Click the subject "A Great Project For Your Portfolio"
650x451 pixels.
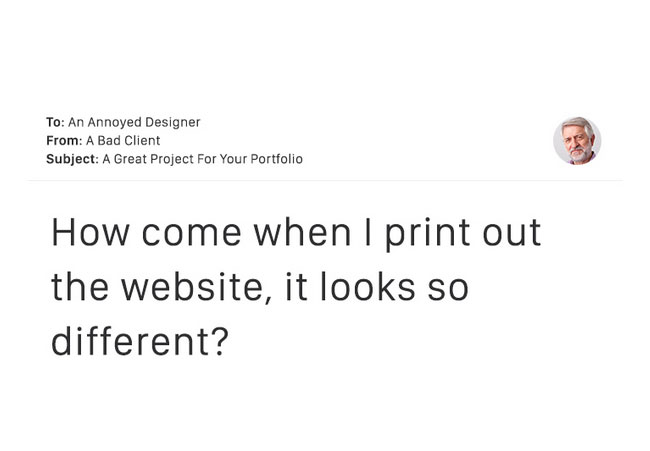202,159
